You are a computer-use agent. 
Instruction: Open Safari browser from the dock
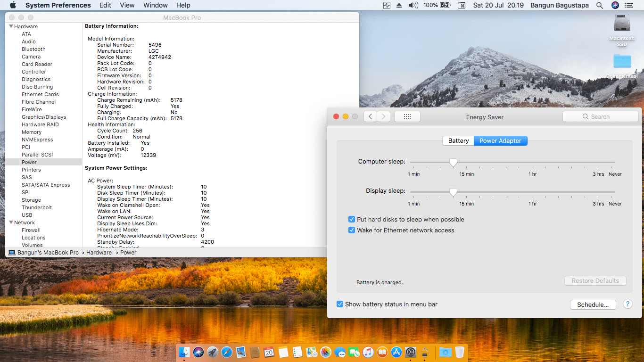pos(227,352)
